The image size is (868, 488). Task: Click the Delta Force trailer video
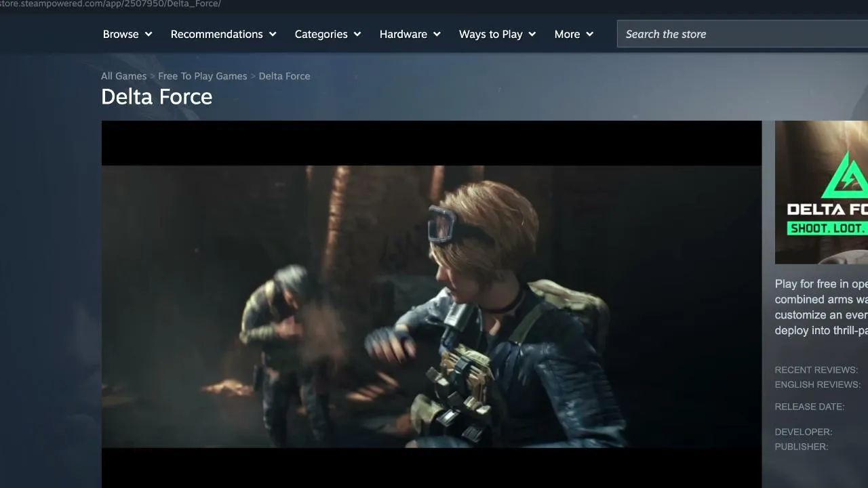coord(431,304)
